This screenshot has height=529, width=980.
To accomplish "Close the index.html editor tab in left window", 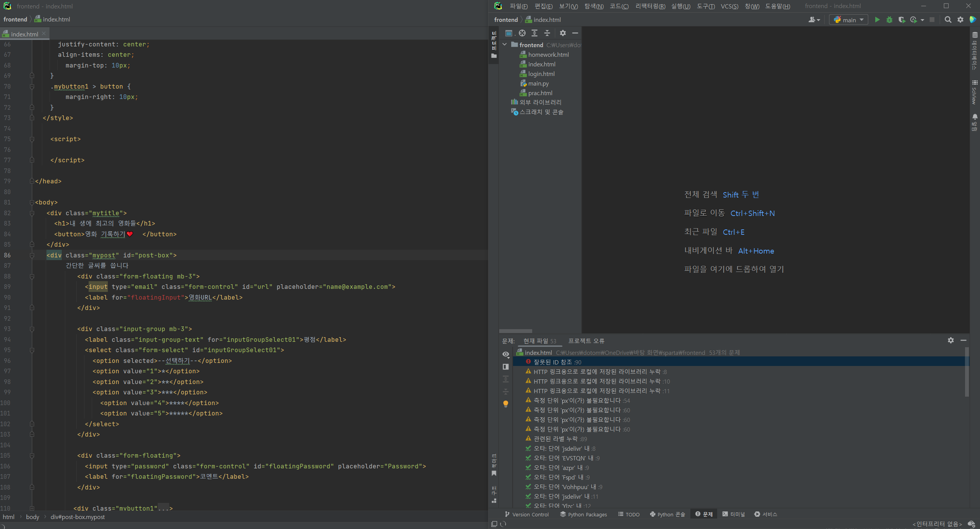I will 44,34.
